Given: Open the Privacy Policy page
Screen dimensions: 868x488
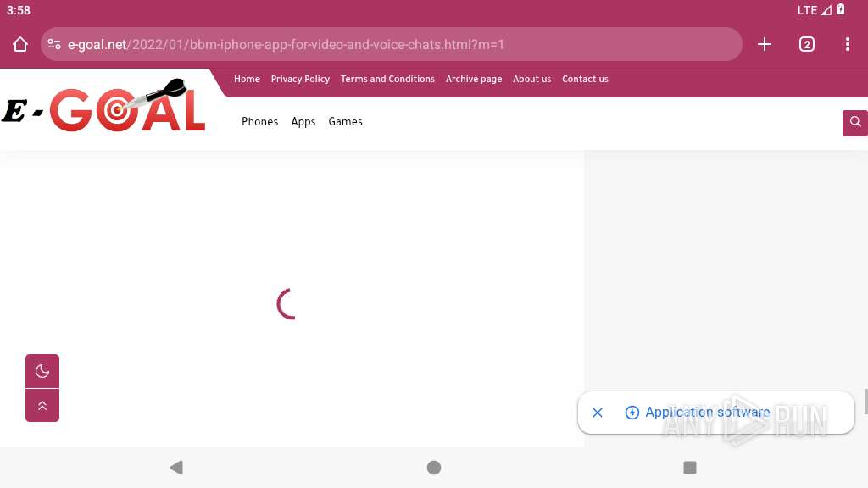Looking at the screenshot, I should pos(300,79).
